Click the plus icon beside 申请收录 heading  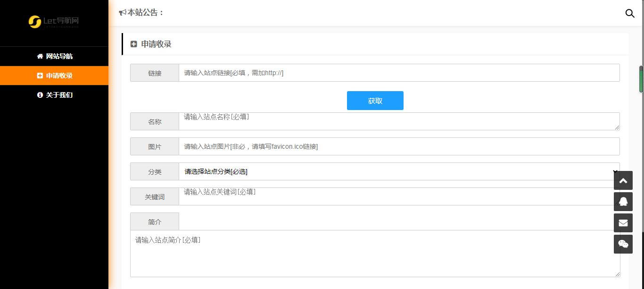134,44
